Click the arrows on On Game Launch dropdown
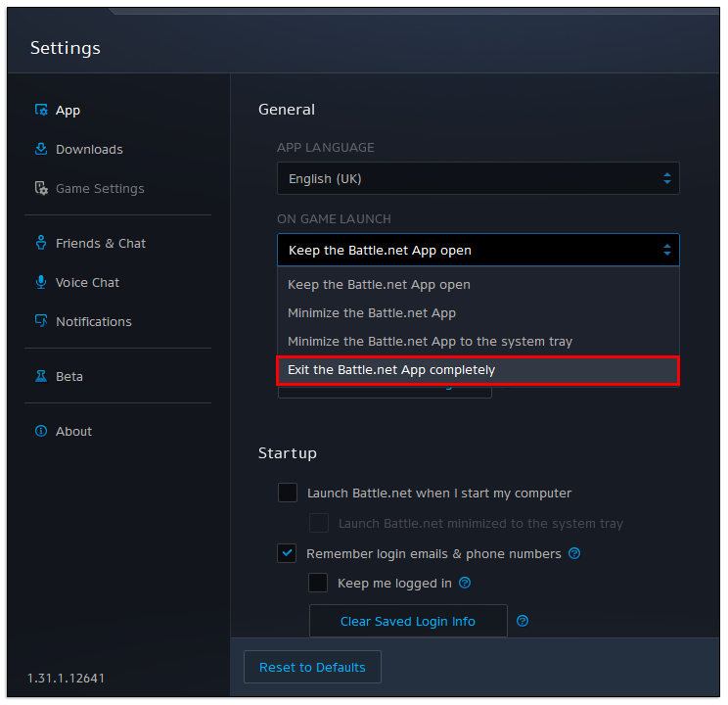728x705 pixels. click(x=667, y=250)
